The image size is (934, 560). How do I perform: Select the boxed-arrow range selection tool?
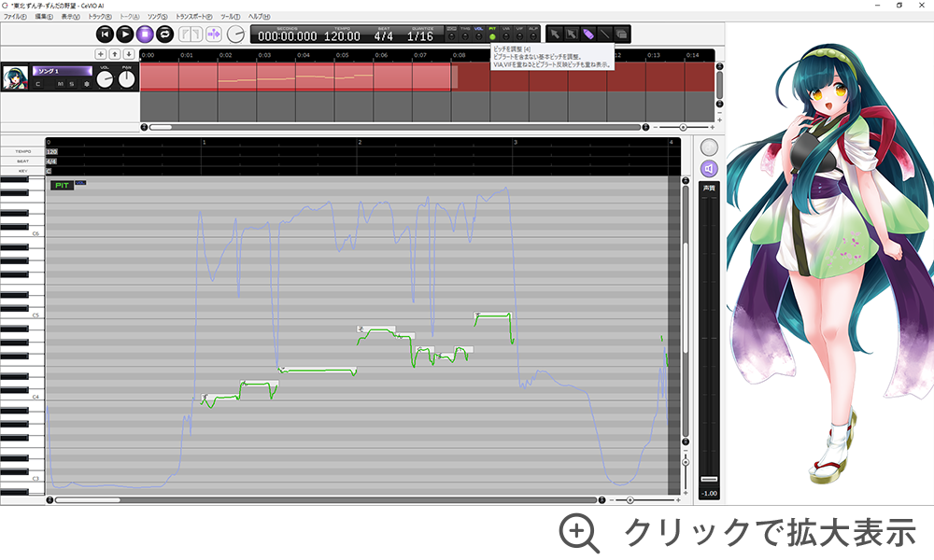[572, 35]
